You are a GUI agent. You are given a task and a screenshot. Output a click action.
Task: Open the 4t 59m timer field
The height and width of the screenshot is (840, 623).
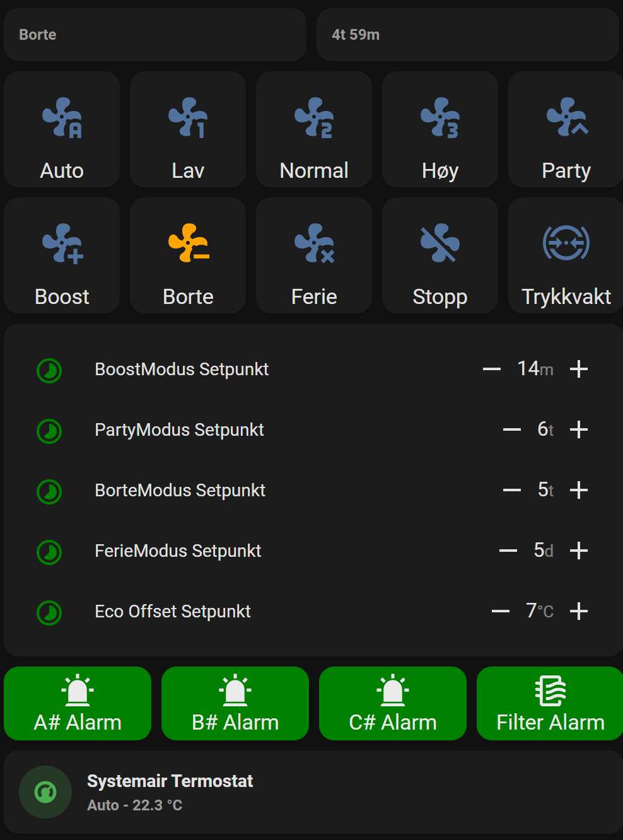coord(468,35)
